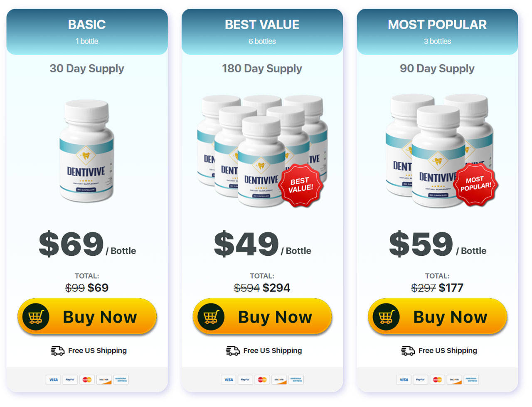The width and height of the screenshot is (532, 407).
Task: Click the red Best Value badge on the bottles
Action: tap(301, 185)
